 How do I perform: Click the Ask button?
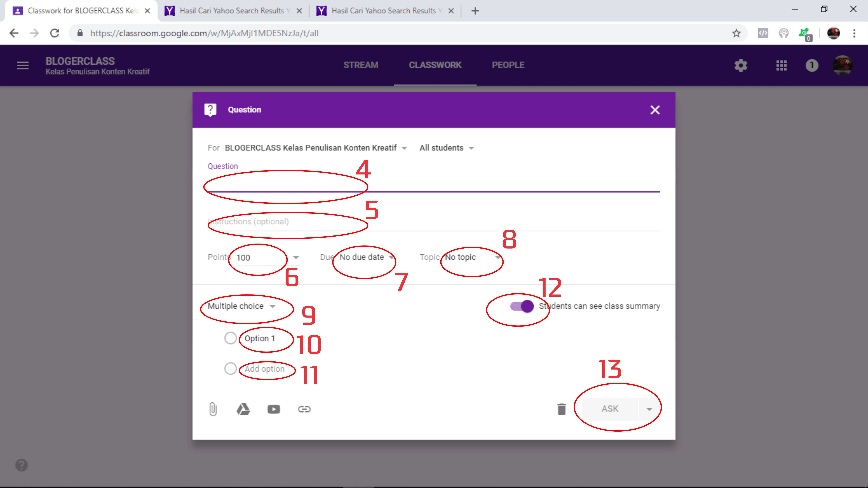(x=610, y=409)
